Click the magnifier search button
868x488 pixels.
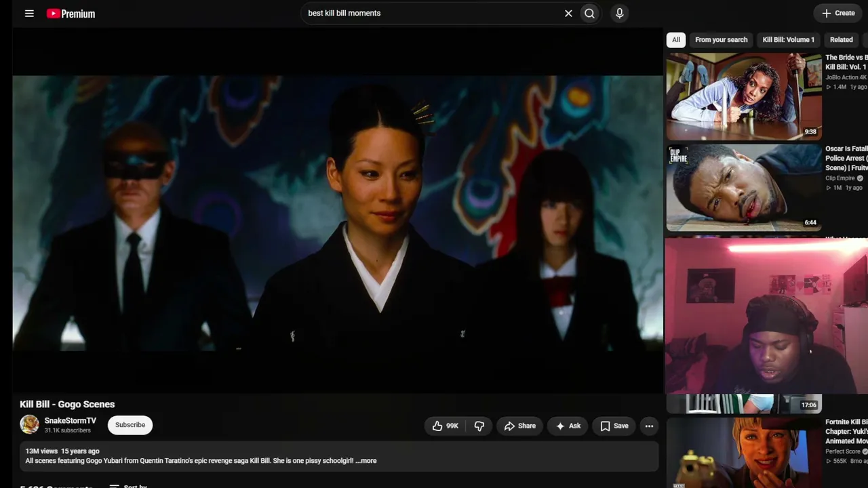point(589,14)
